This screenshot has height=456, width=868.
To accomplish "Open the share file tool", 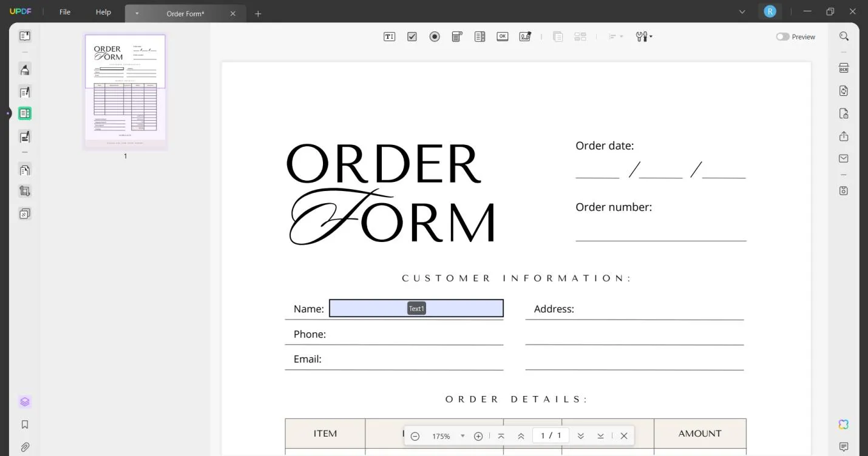I will coord(844,136).
